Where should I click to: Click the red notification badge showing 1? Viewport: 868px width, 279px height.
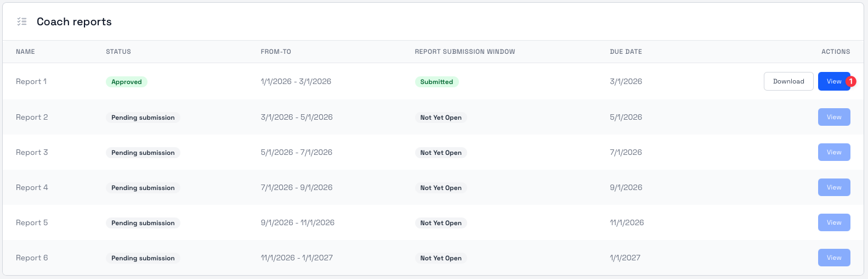coord(850,81)
